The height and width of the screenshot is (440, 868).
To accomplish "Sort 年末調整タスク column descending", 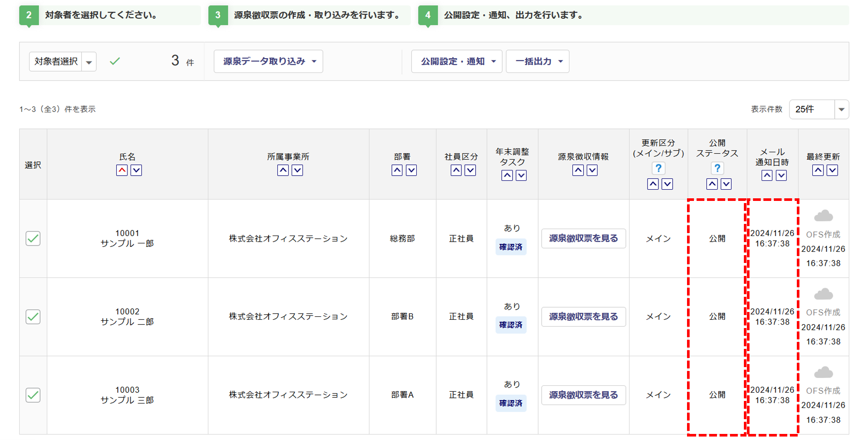I will [521, 176].
